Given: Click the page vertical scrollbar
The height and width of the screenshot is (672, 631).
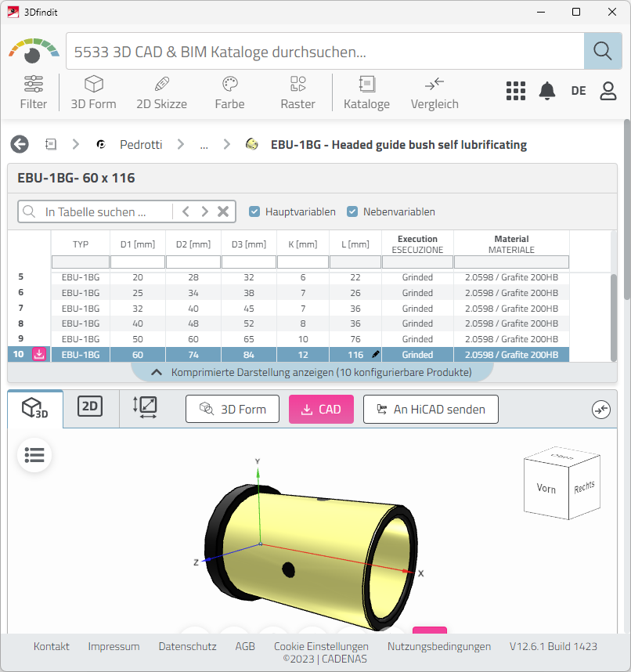Looking at the screenshot, I should [x=627, y=210].
